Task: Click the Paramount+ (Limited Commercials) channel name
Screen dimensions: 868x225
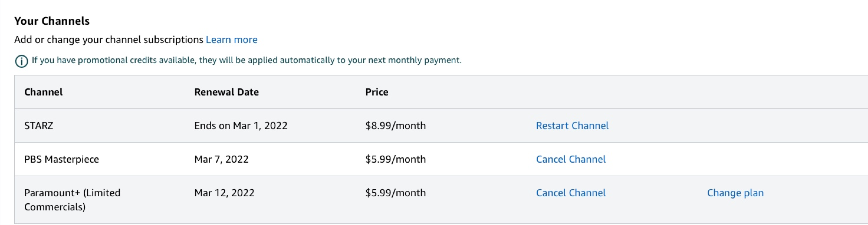Action: pos(72,200)
